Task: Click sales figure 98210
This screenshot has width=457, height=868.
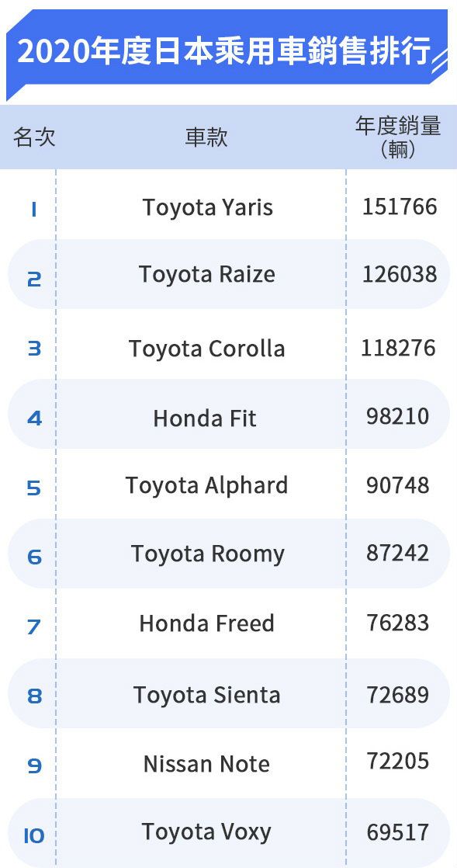Action: pos(398,416)
